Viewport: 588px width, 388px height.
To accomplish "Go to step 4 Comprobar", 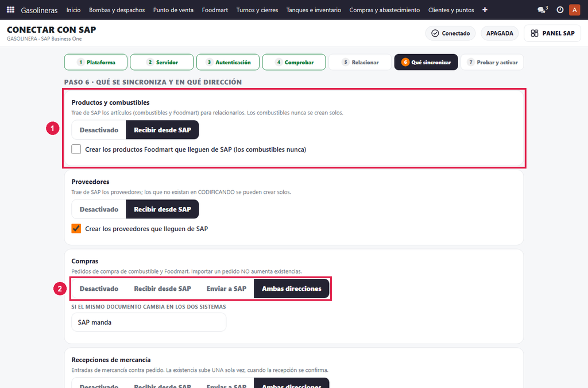I will 294,62.
